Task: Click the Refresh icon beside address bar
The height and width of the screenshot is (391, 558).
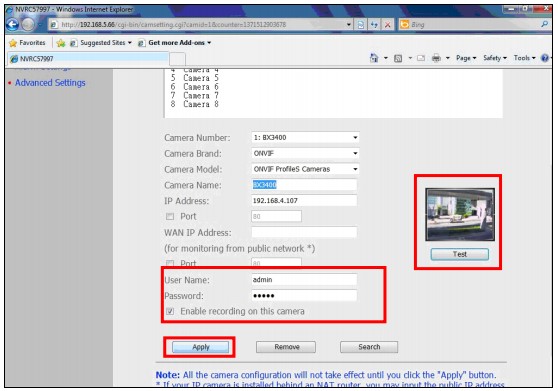Action: point(374,25)
